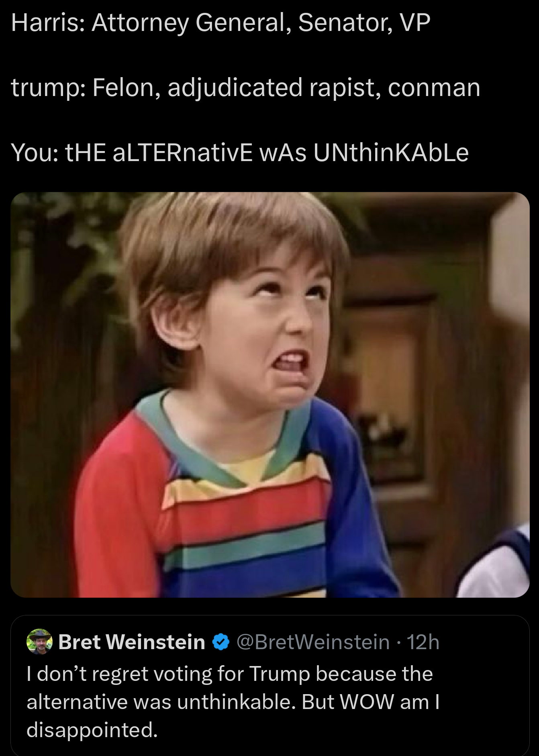Tap the word 'WOW' in quoted tweet

click(x=367, y=702)
